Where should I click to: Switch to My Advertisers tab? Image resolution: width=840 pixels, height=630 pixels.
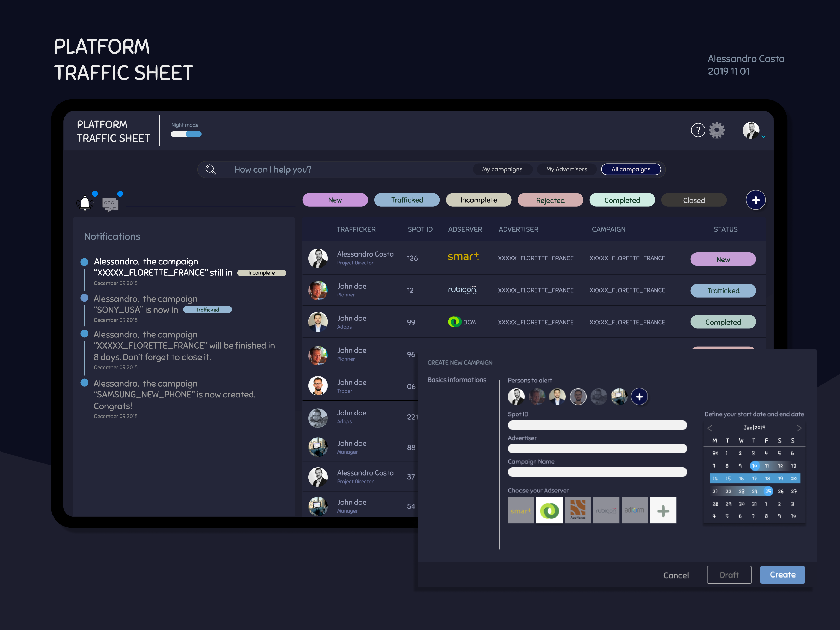click(567, 169)
